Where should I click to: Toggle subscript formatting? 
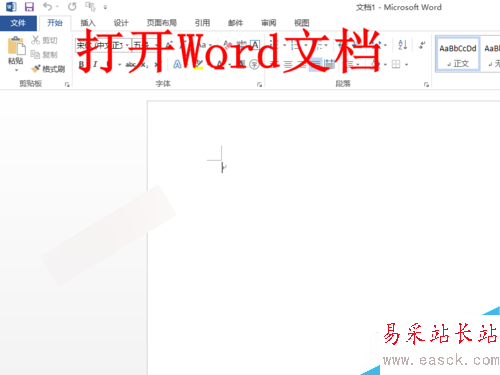coord(144,65)
